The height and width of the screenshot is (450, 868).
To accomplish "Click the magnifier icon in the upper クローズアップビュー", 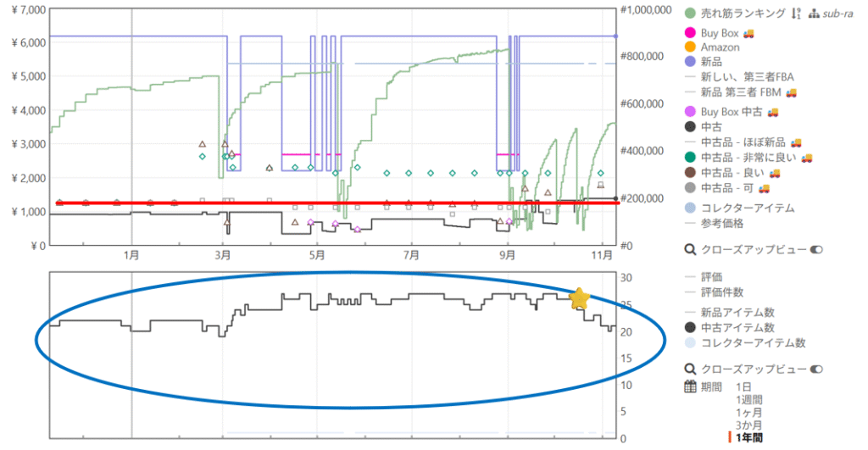I will point(691,250).
